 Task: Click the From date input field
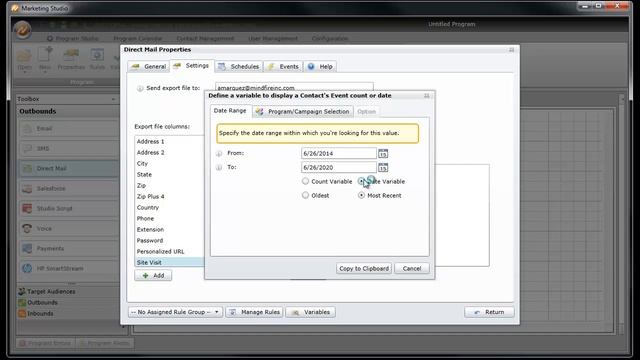tap(338, 153)
